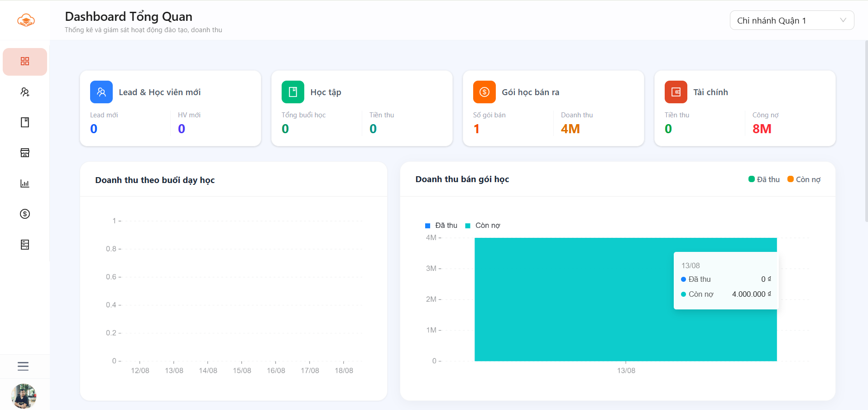Toggle the blue Đã thu chart legend item
Viewport: 868px width, 410px height.
click(441, 226)
